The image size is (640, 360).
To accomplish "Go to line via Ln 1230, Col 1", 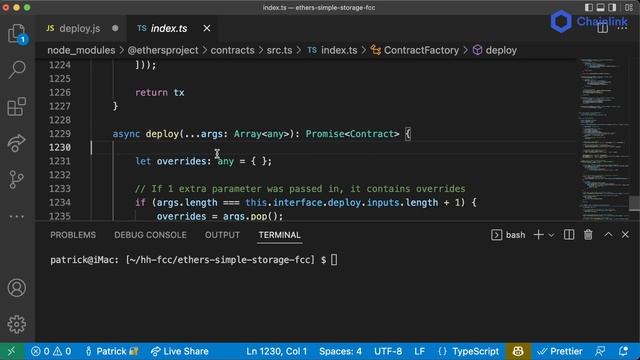I will [276, 351].
